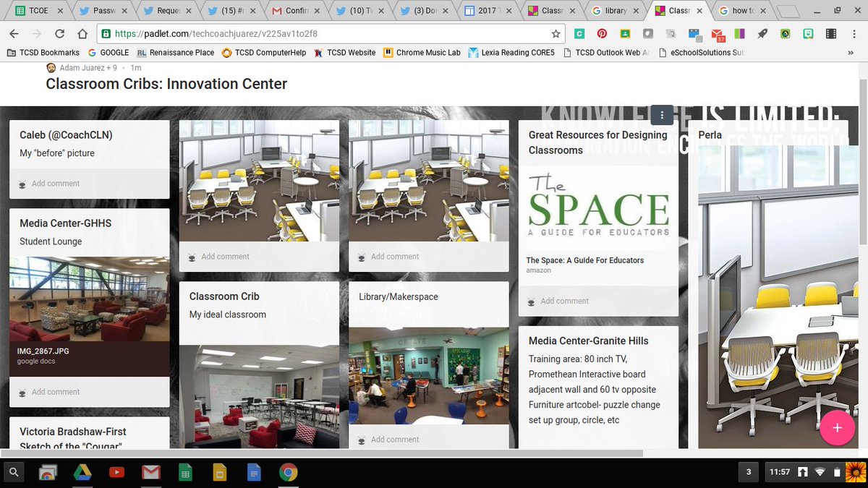
Task: Open Google Slides from the shelf
Action: tap(219, 473)
